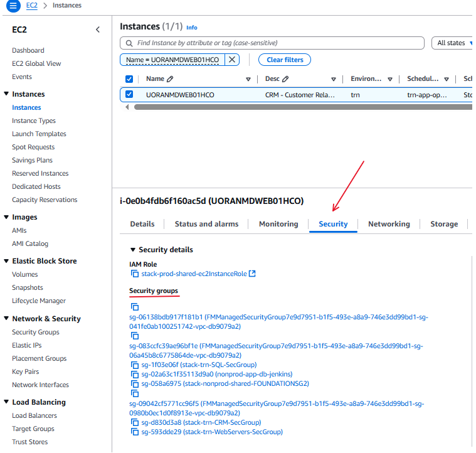The width and height of the screenshot is (476, 453).
Task: Open Snapshots in sidebar
Action: point(28,287)
